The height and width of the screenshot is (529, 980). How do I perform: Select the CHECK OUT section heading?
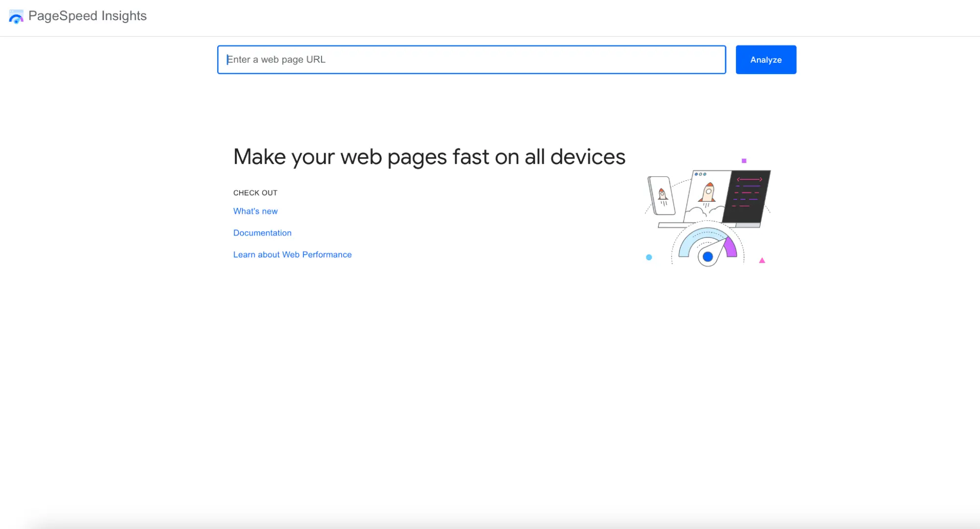click(x=255, y=192)
